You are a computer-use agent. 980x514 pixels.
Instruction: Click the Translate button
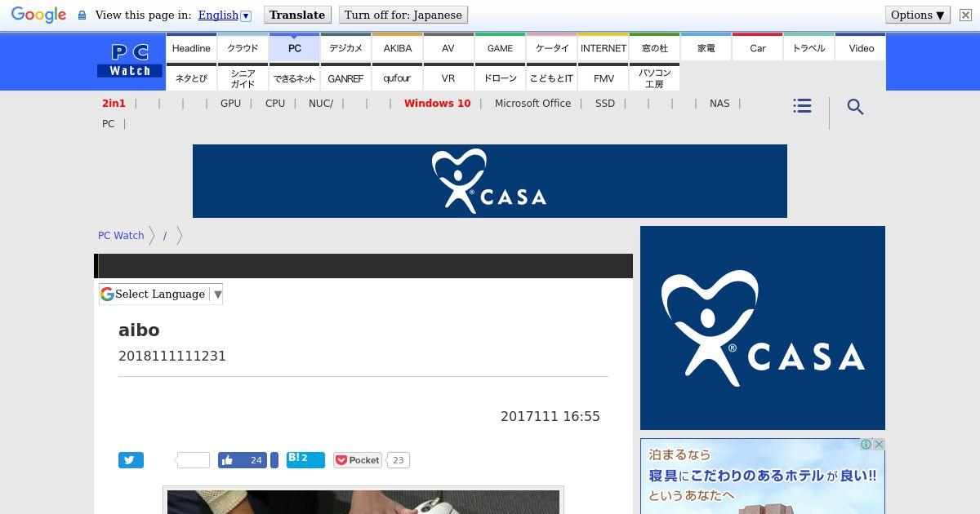coord(297,15)
